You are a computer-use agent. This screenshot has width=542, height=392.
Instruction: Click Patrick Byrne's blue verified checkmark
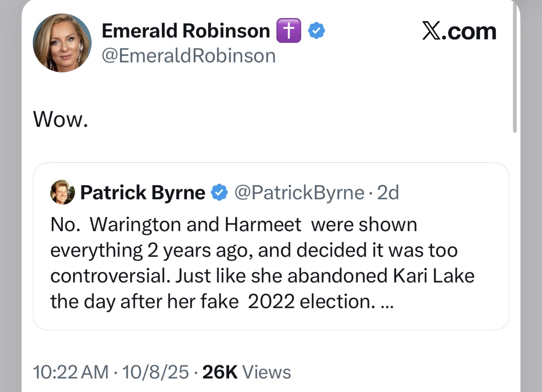coord(219,192)
